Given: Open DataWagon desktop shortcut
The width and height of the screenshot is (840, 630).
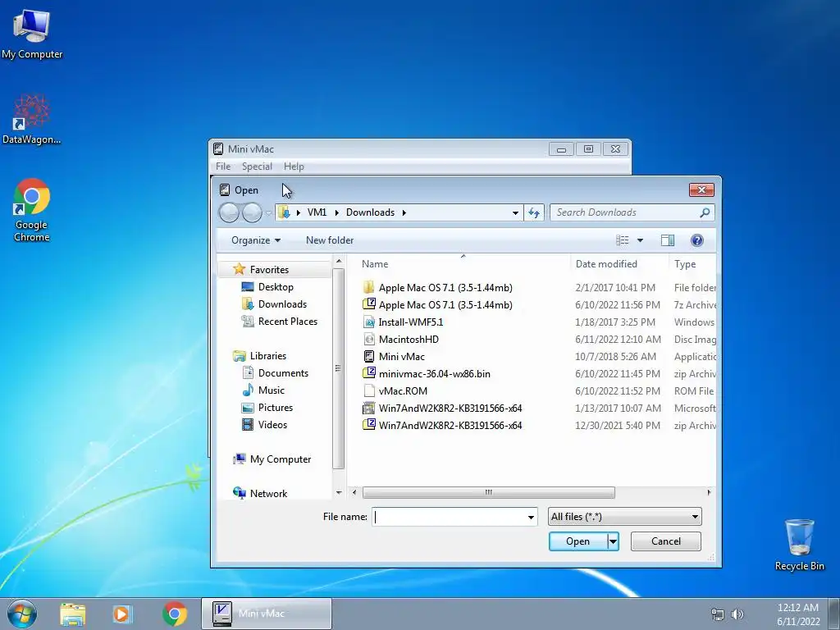Looking at the screenshot, I should [x=32, y=120].
